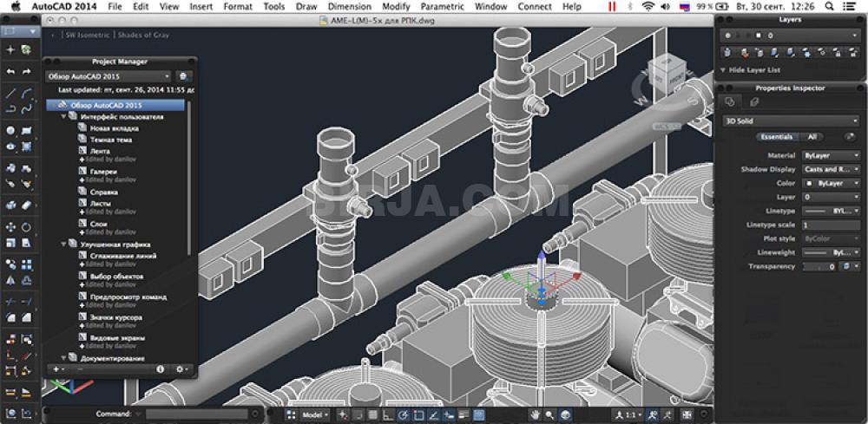This screenshot has width=868, height=424.
Task: Click the publish icon in Project Manager header
Action: [184, 76]
